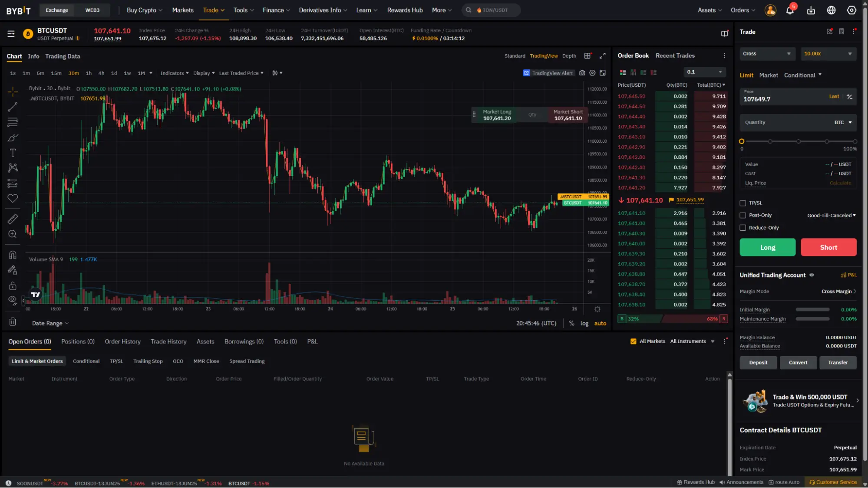Open the language globe icon
The image size is (868, 488).
(831, 10)
